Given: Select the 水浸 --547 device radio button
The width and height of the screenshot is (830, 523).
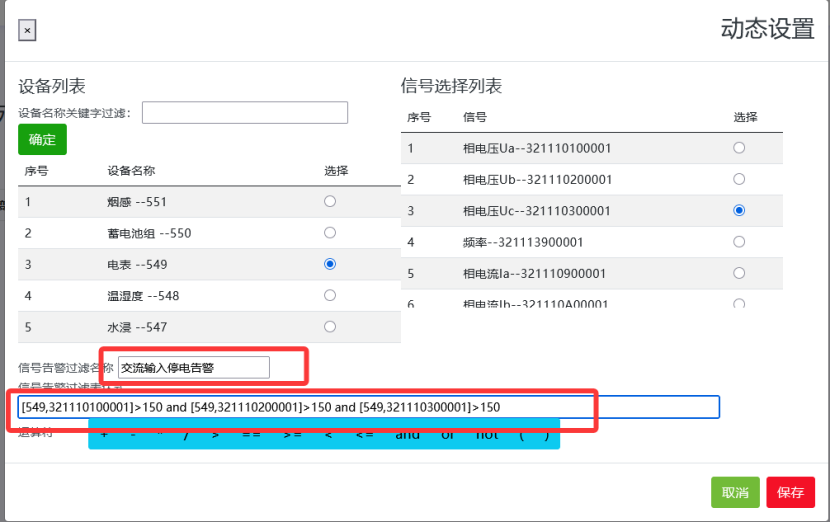Looking at the screenshot, I should click(x=330, y=326).
